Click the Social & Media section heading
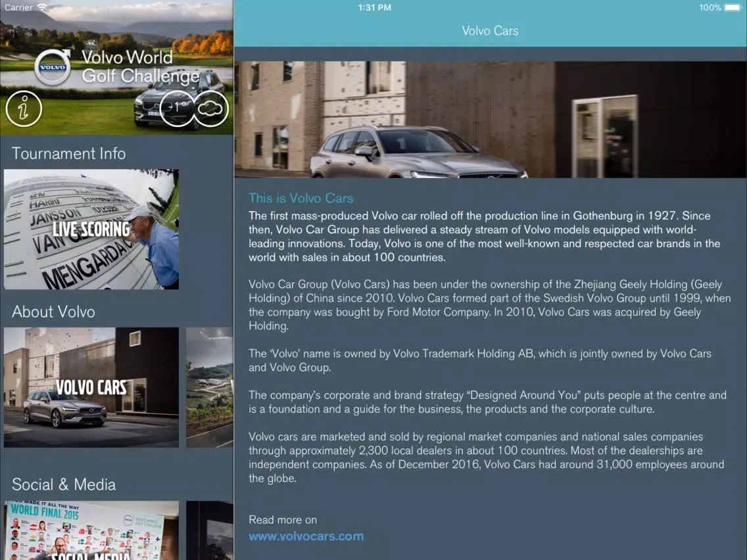Image resolution: width=747 pixels, height=560 pixels. point(64,484)
